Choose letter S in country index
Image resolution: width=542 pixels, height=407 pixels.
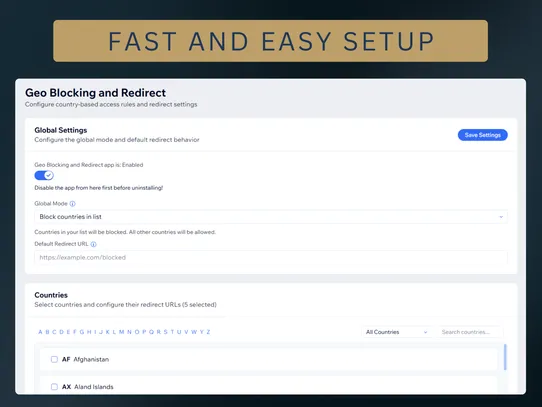[166, 332]
